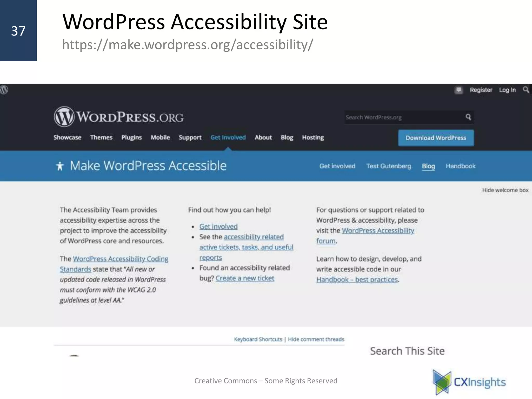
Task: Click Log In in the top bar
Action: pos(507,90)
